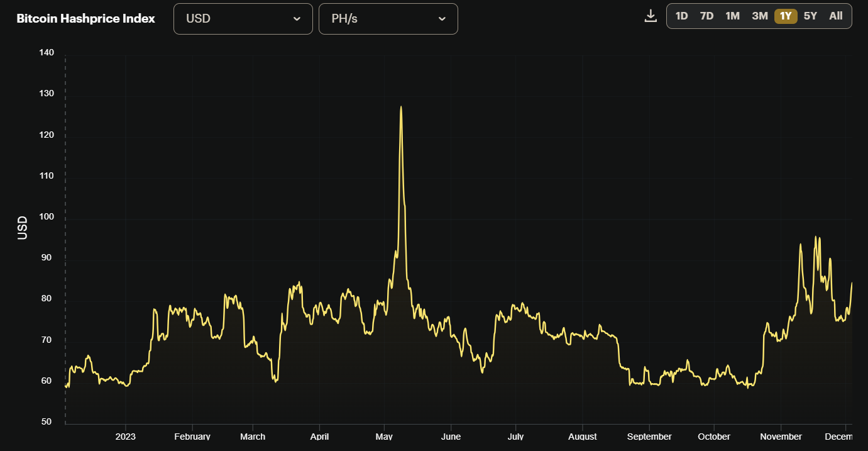Viewport: 868px width, 451px height.
Task: Click the 80 y-axis value
Action: [x=48, y=299]
